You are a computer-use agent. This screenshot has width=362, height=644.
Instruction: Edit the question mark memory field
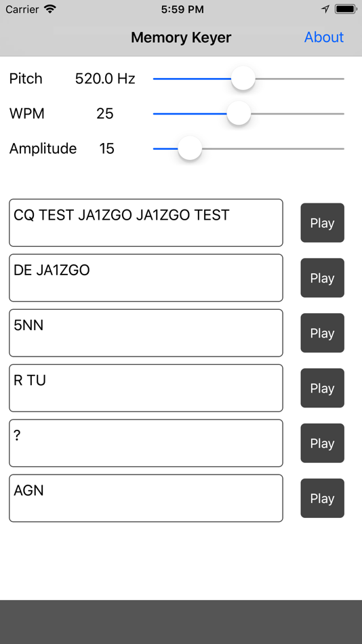tap(146, 443)
